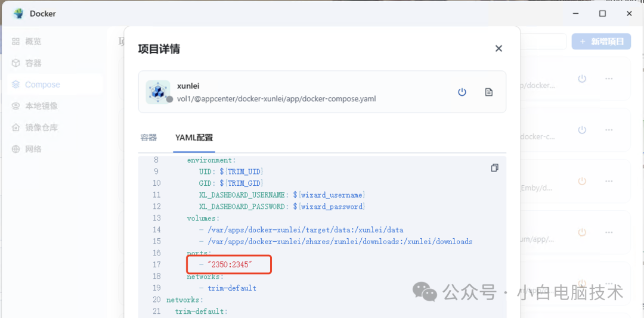Screen dimensions: 644x318
Task: Click the 网络 globe icon
Action: [16, 149]
